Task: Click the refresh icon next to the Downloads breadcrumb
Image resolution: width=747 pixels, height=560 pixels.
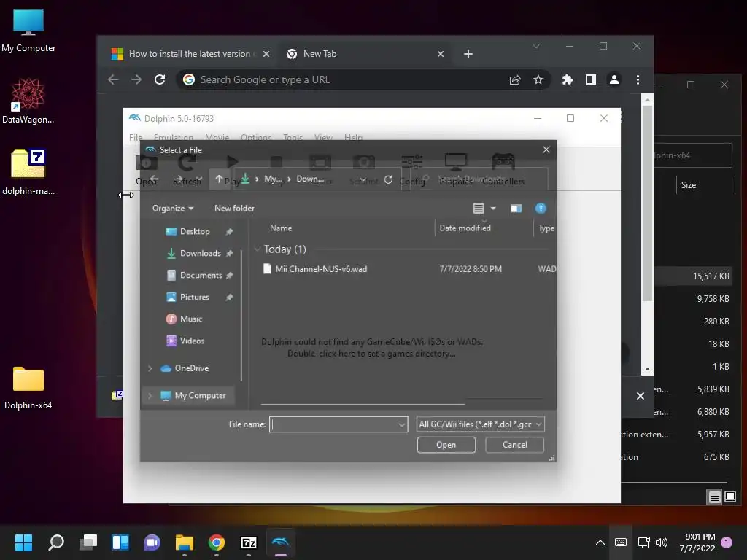Action: pos(388,179)
